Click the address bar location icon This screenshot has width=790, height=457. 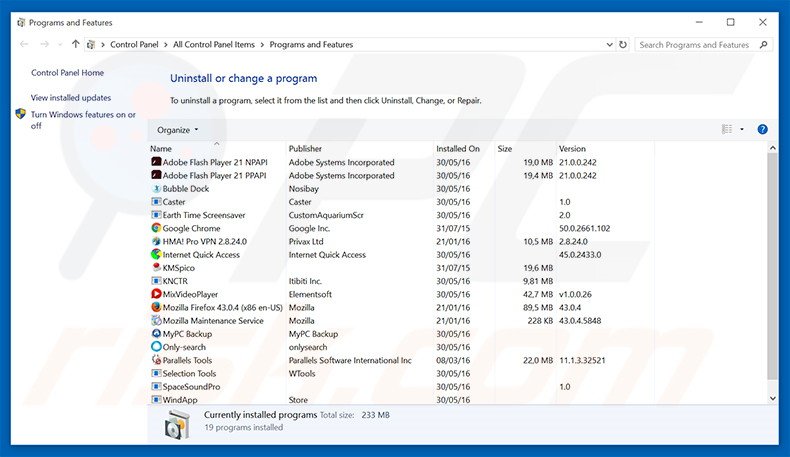[91, 44]
